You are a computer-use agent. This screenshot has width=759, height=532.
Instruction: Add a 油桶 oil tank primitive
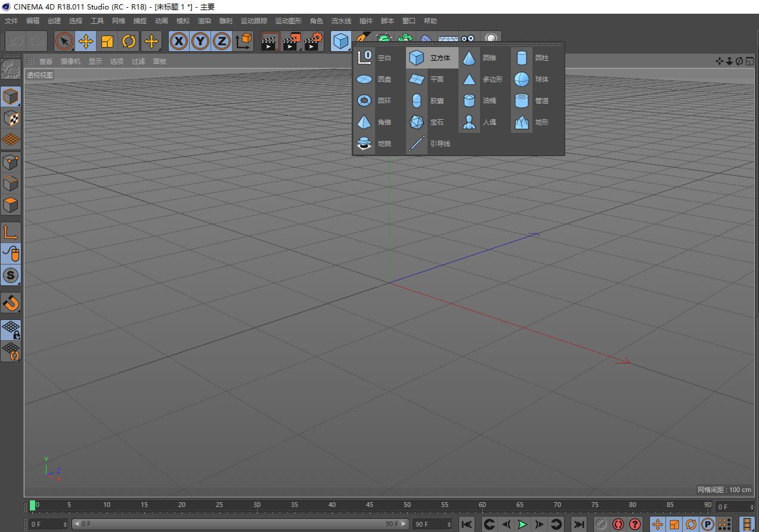tap(484, 101)
